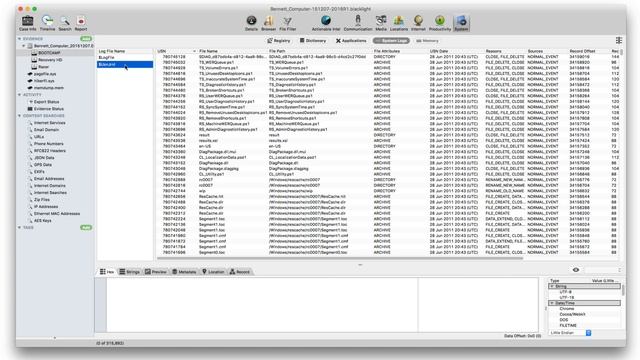Select the DiagPackage.diagpkg row

pyautogui.click(x=388, y=169)
